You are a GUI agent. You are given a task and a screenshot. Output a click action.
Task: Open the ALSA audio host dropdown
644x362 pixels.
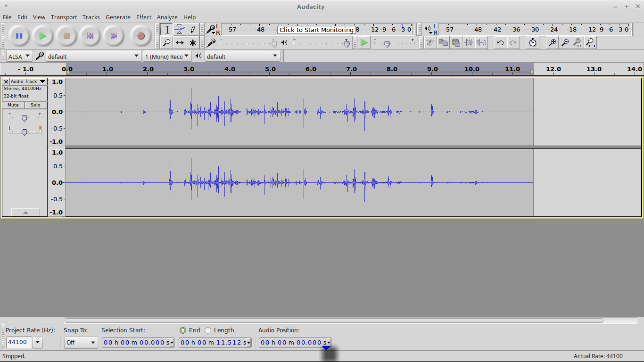click(19, 56)
